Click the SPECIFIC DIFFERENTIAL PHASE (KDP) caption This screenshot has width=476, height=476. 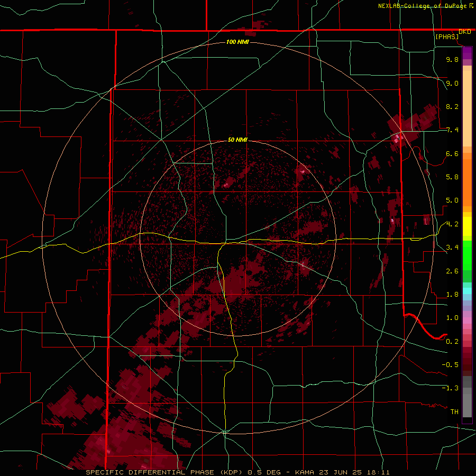(x=163, y=472)
